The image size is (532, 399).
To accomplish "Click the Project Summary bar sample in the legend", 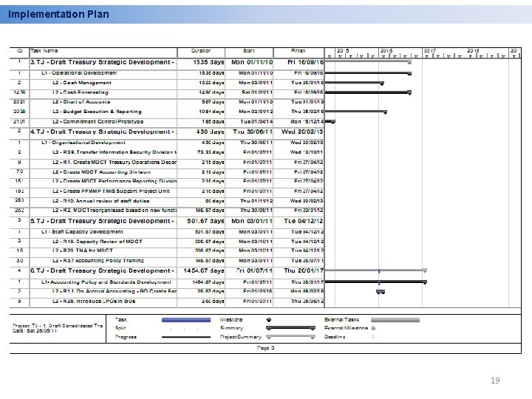I will [291, 337].
